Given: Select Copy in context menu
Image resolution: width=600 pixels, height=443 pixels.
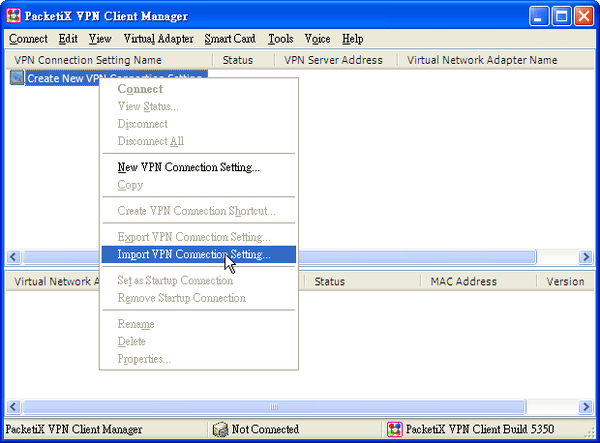Looking at the screenshot, I should 199,185.
